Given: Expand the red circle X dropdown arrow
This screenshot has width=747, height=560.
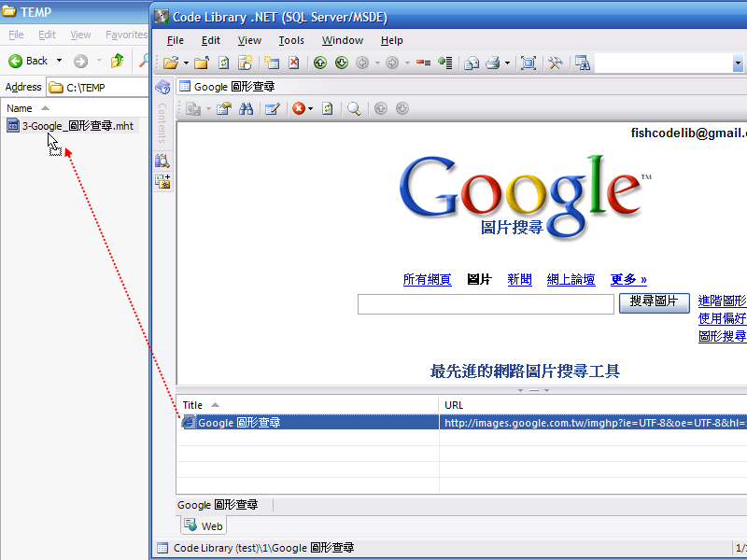Looking at the screenshot, I should (311, 108).
